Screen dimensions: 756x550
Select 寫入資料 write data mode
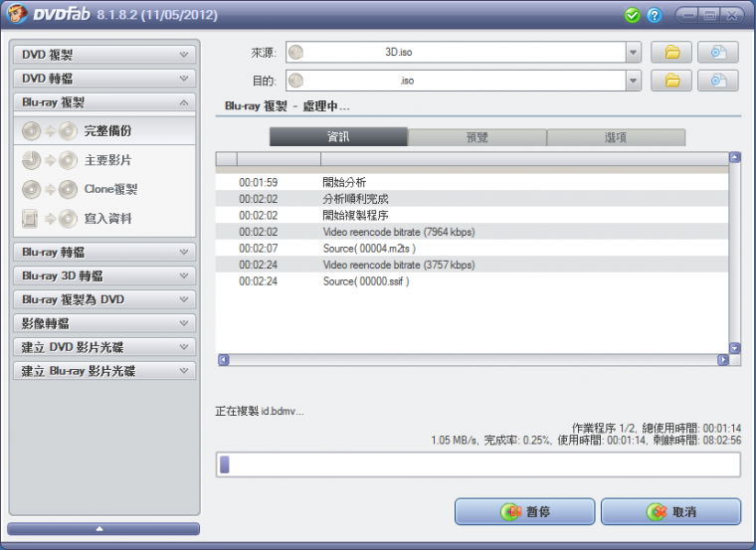[x=104, y=219]
